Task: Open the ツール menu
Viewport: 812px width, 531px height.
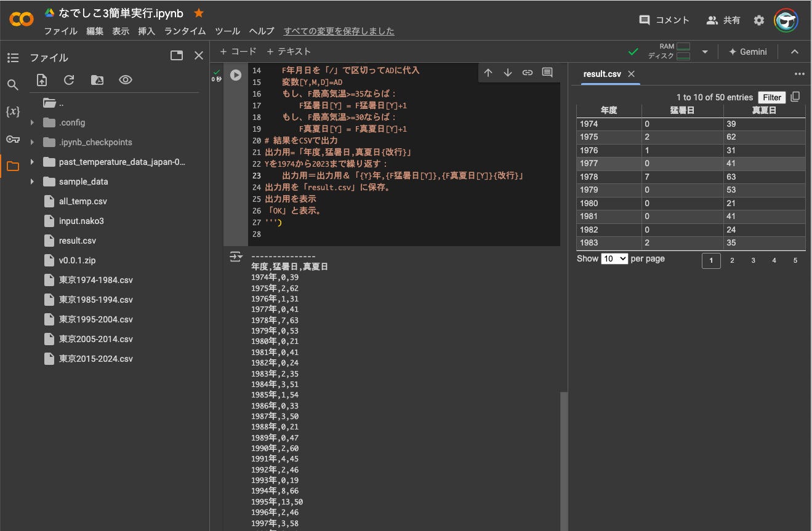Action: pos(227,31)
